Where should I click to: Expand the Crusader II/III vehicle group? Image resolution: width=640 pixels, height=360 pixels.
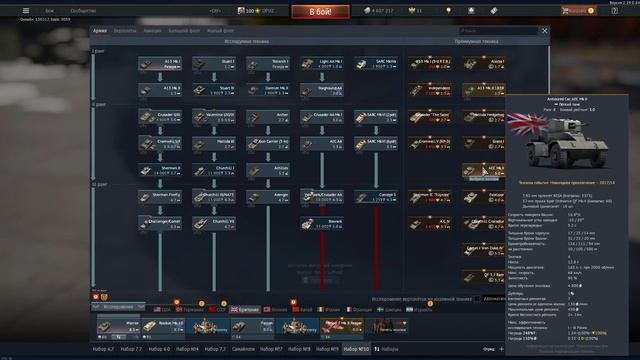(x=160, y=117)
